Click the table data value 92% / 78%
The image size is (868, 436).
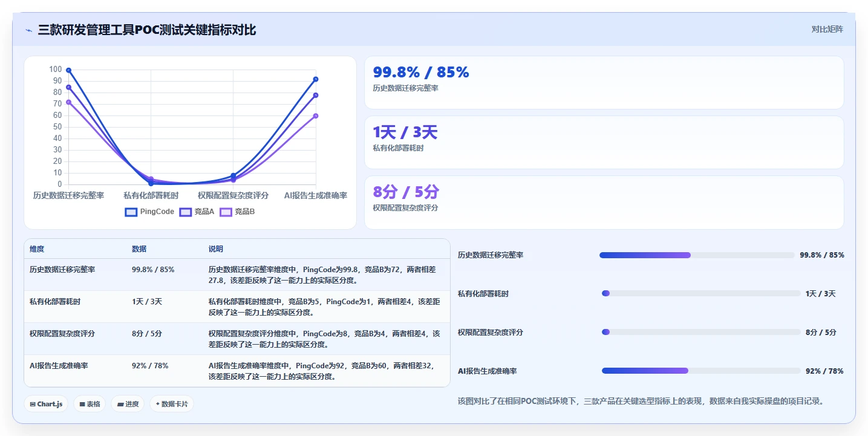[150, 366]
